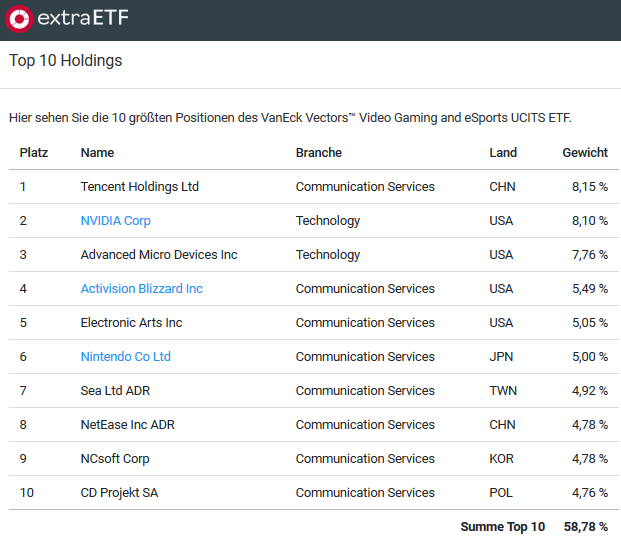Click the 4,92 % weight value
Image resolution: width=621 pixels, height=543 pixels.
pos(590,391)
